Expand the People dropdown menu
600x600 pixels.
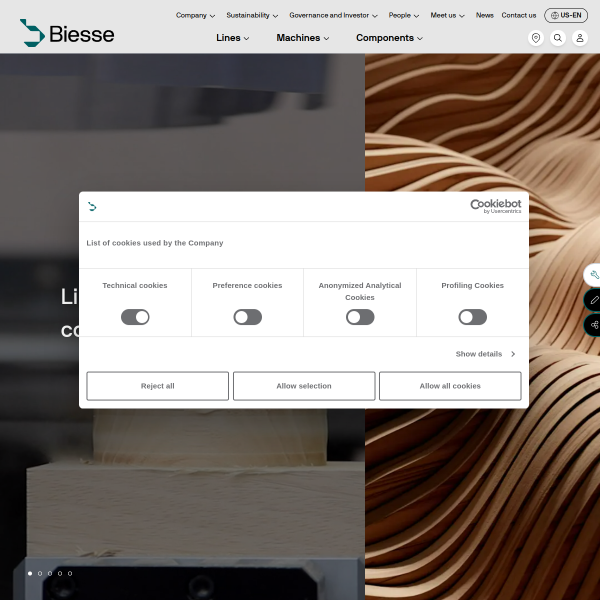(404, 15)
